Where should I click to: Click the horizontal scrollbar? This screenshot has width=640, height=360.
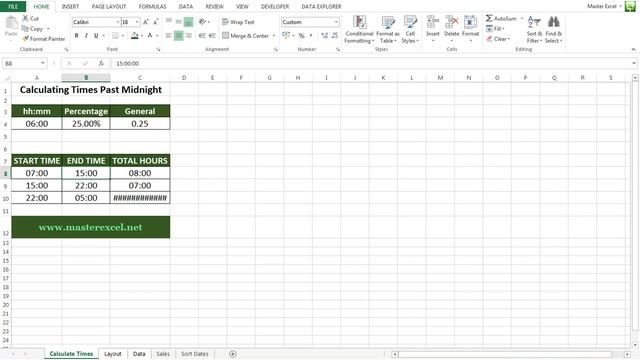[505, 354]
